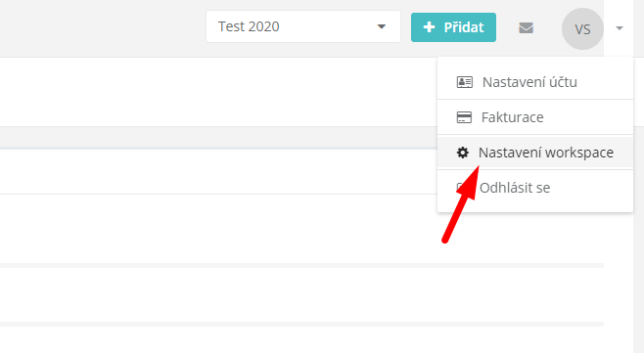Click the teal Přidat button
This screenshot has width=644, height=353.
click(x=453, y=27)
